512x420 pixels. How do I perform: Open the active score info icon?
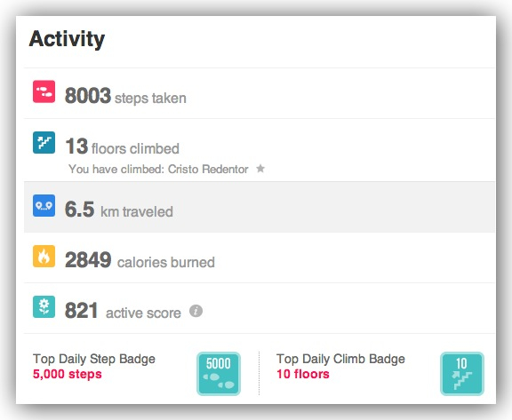tap(196, 311)
